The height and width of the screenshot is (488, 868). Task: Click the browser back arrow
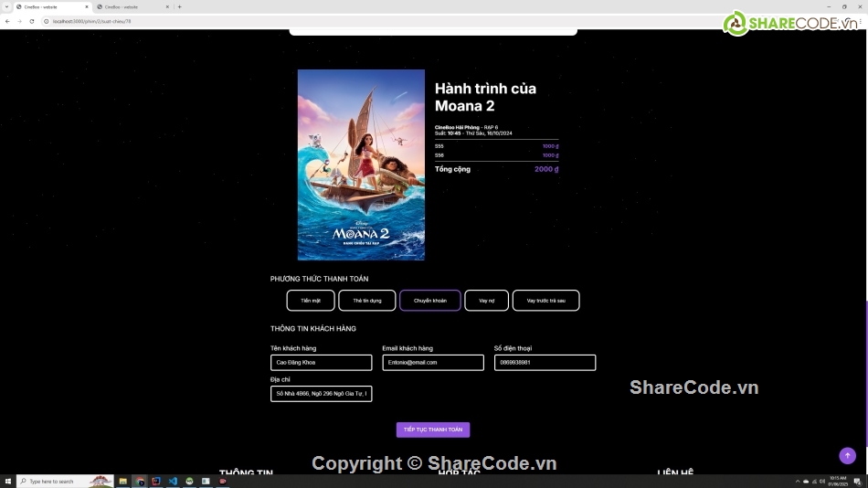click(x=7, y=21)
